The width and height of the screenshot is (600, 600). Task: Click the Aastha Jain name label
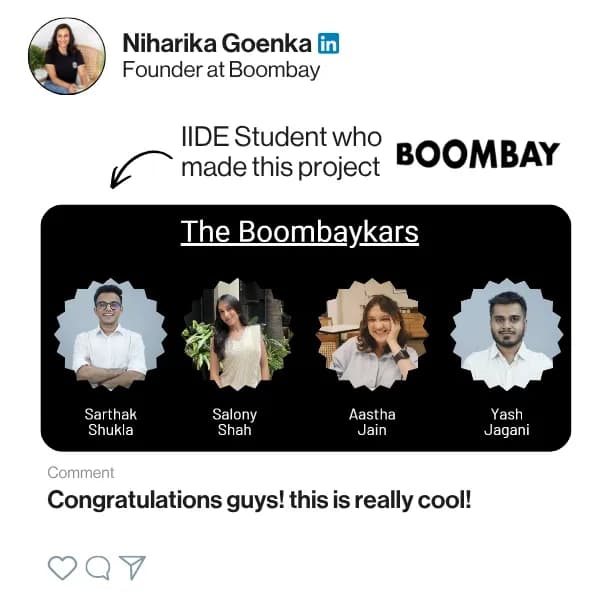(372, 422)
